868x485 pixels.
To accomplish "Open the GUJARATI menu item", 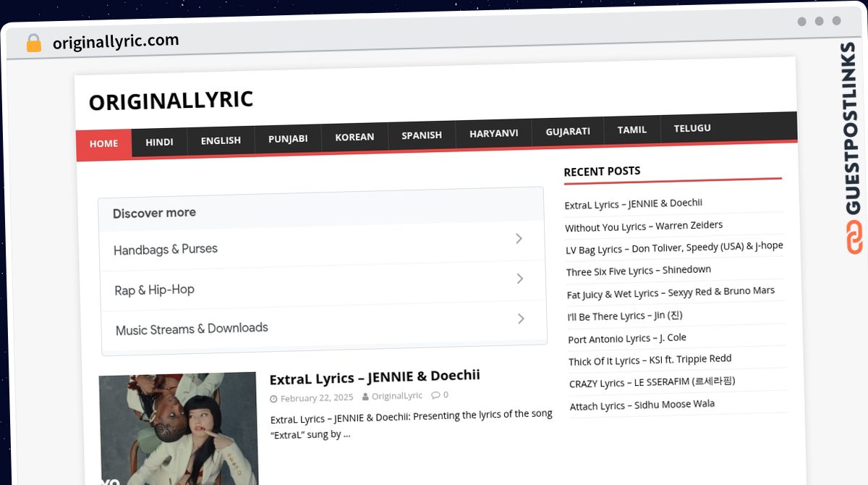I will coord(568,132).
